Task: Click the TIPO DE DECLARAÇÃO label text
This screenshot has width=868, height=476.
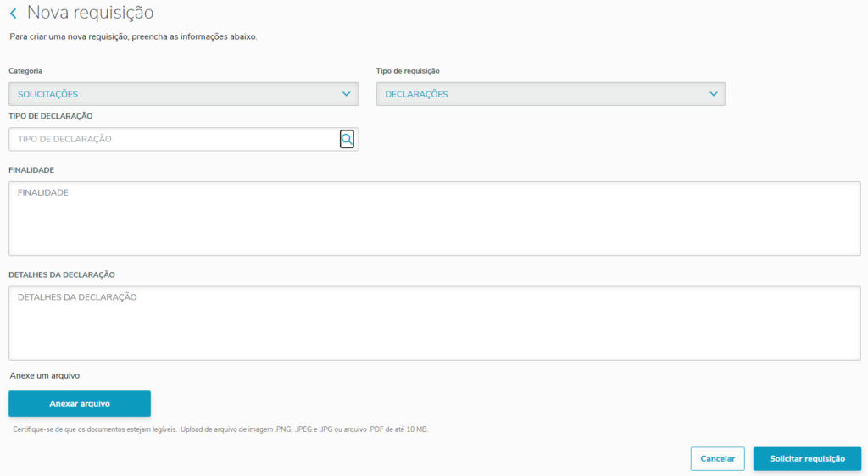Action: (x=50, y=116)
